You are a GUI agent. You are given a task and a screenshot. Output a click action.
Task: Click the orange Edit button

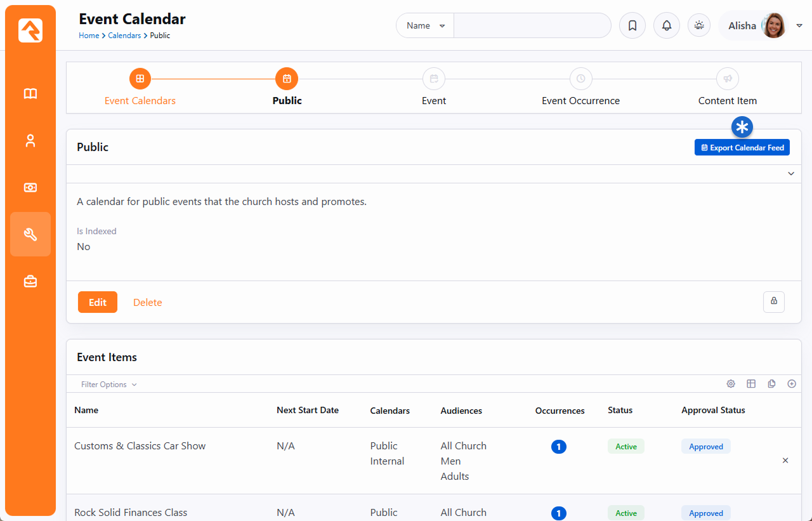pyautogui.click(x=97, y=302)
